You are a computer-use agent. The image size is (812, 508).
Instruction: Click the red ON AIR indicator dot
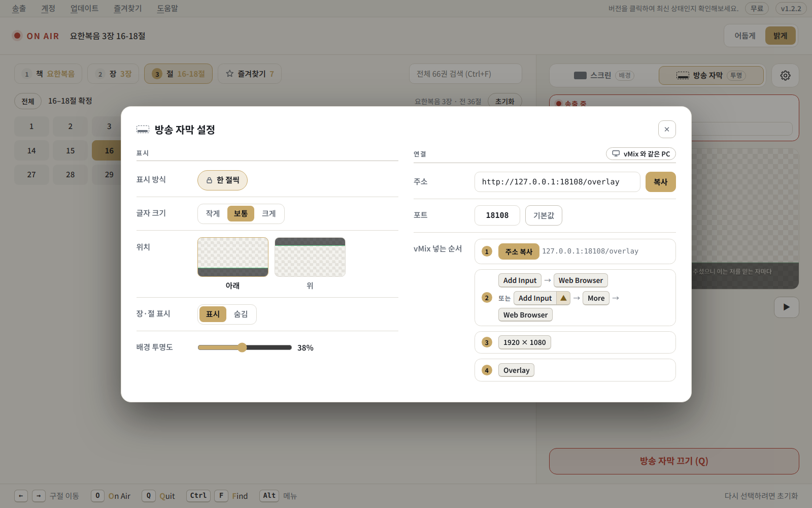point(17,36)
